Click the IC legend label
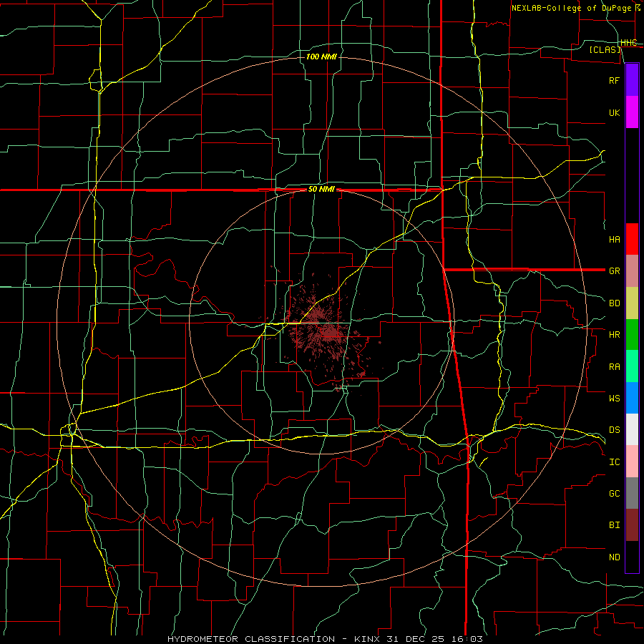The image size is (644, 644). (x=614, y=462)
